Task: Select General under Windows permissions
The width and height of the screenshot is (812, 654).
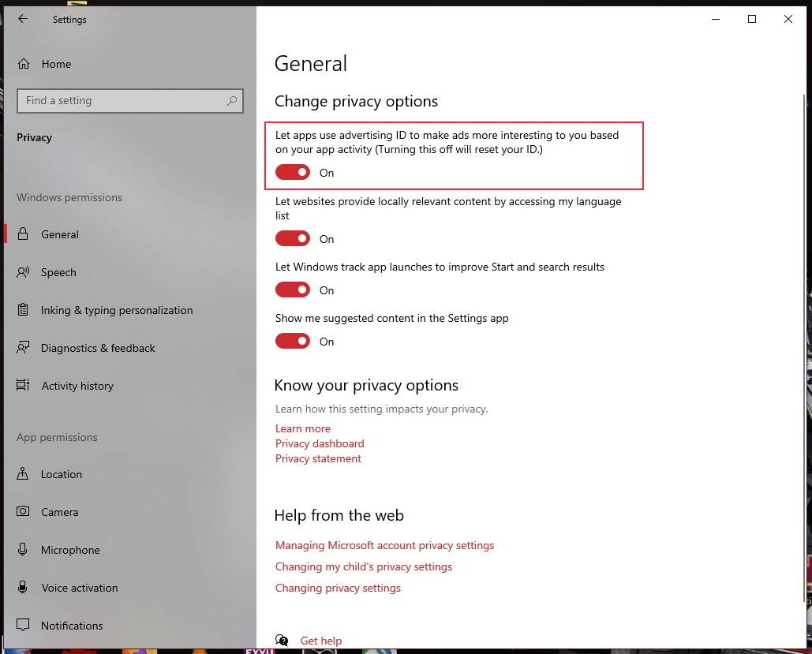Action: coord(59,234)
